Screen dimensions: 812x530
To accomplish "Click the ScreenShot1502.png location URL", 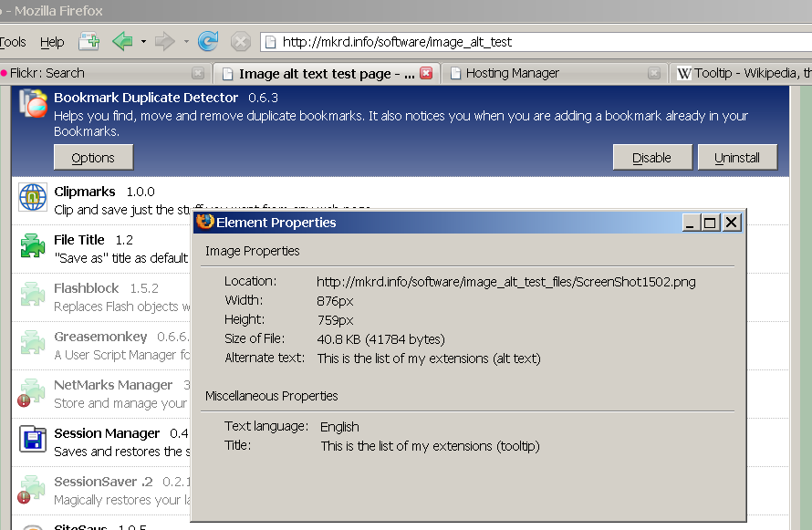I will [506, 282].
